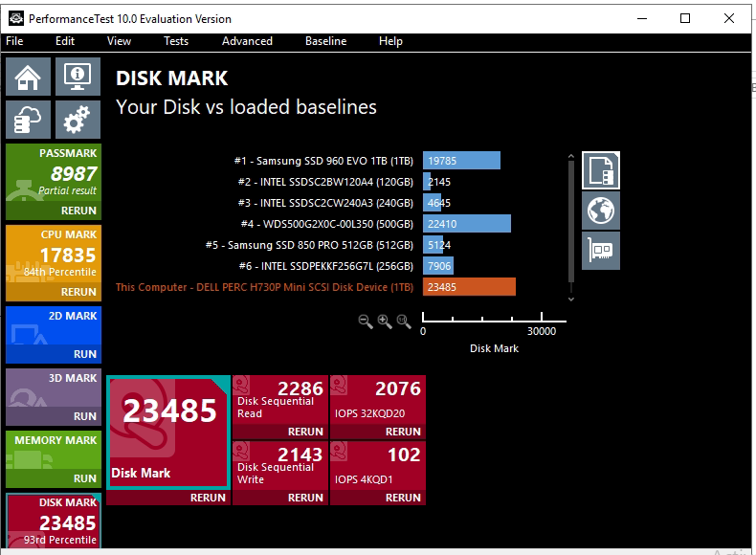Open the Advanced menu
The width and height of the screenshot is (756, 555).
point(247,41)
